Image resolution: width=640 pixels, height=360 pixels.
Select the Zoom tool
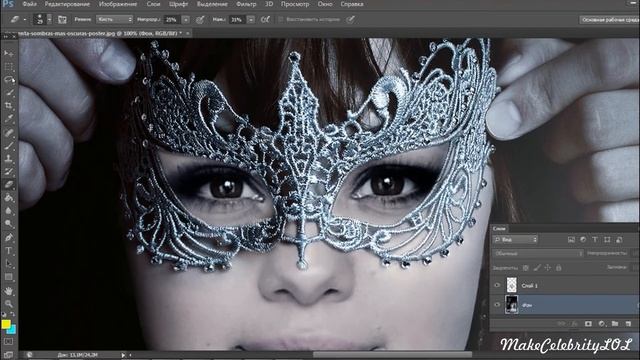9,304
